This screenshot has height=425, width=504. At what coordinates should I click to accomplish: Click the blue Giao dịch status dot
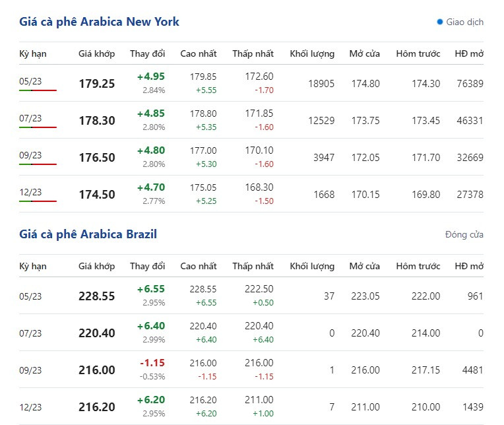click(x=440, y=22)
